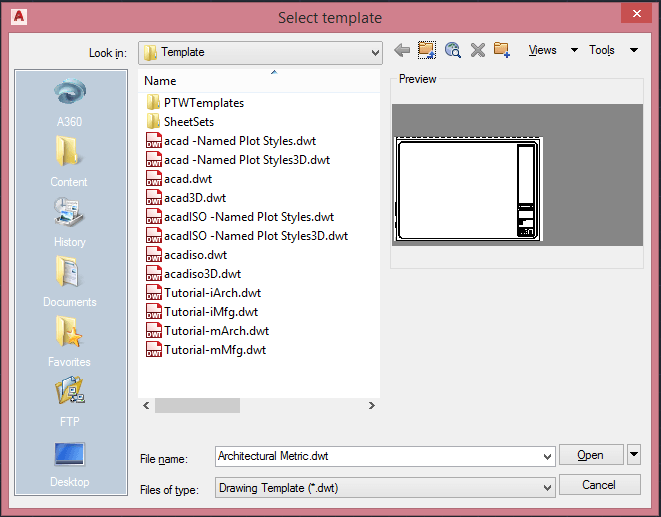Image resolution: width=661 pixels, height=517 pixels.
Task: Click the template preview thumbnail
Action: point(468,189)
